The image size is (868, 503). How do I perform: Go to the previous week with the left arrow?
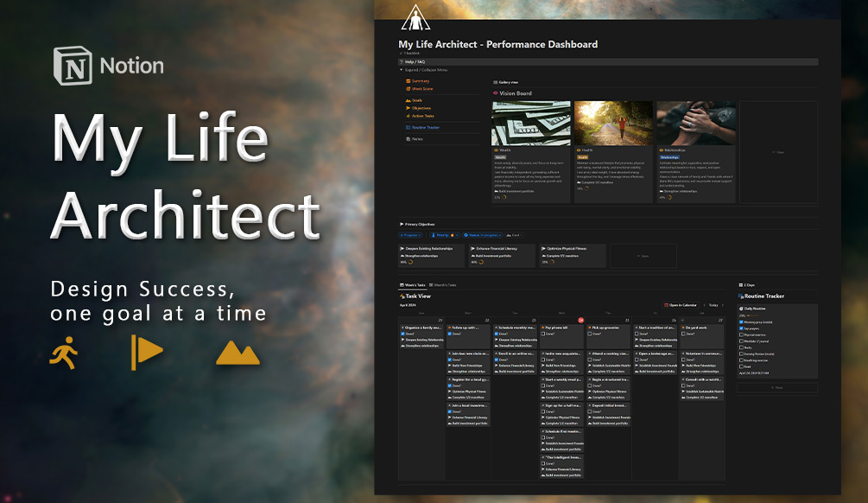pos(704,305)
